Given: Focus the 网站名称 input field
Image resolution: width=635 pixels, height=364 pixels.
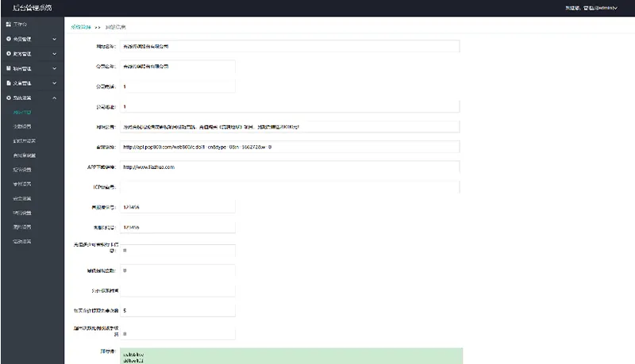Looking at the screenshot, I should click(290, 46).
